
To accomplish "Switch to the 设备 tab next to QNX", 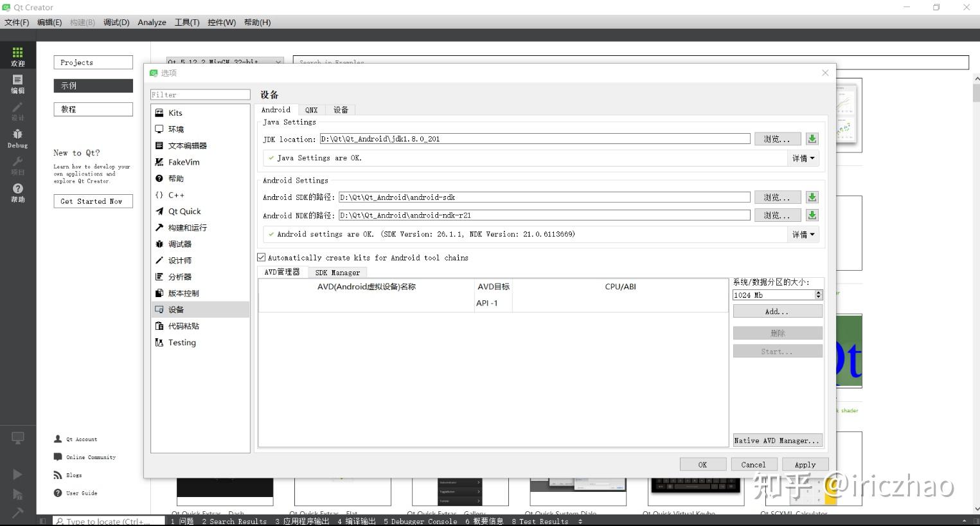I will (341, 110).
